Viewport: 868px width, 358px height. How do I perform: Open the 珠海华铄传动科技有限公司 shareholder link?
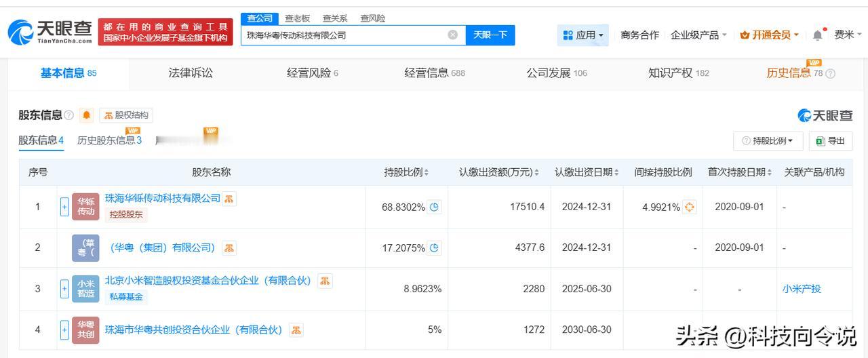[x=163, y=198]
